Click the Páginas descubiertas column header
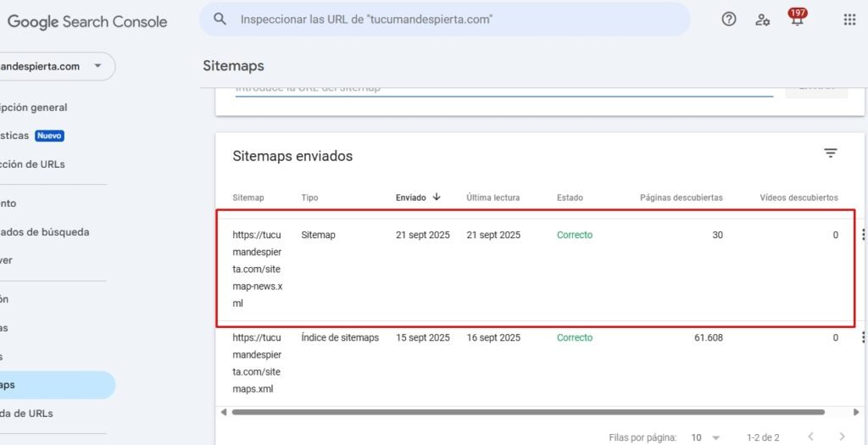 (x=682, y=197)
